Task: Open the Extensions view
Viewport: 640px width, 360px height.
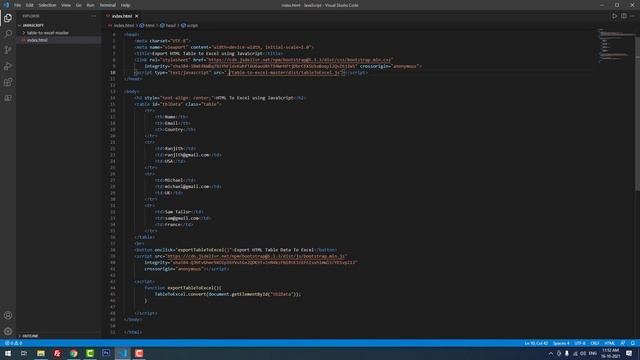Action: pos(8,82)
